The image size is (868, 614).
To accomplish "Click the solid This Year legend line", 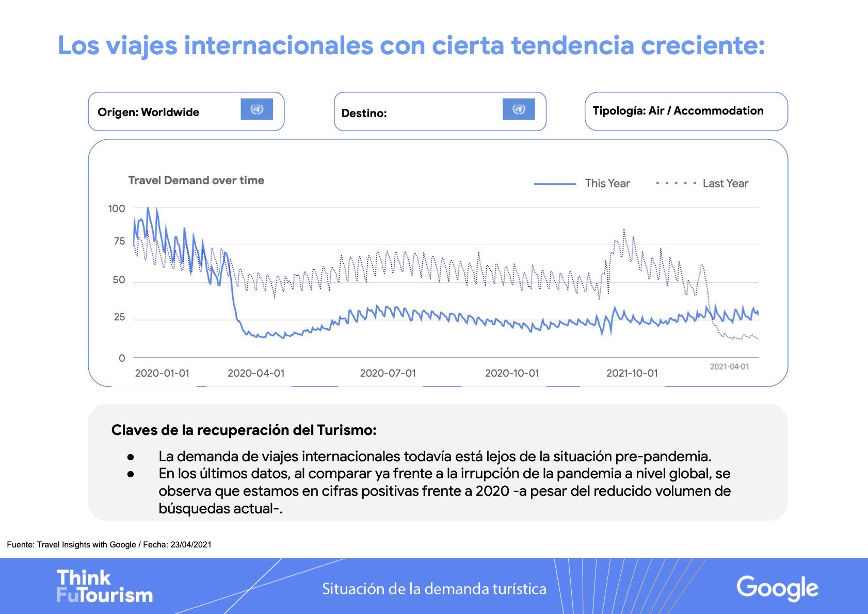I will point(555,184).
